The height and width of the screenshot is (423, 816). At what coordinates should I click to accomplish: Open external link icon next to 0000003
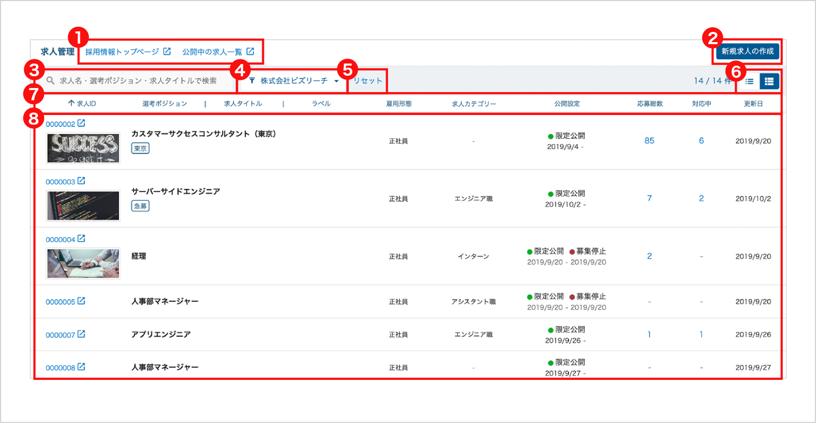[81, 181]
